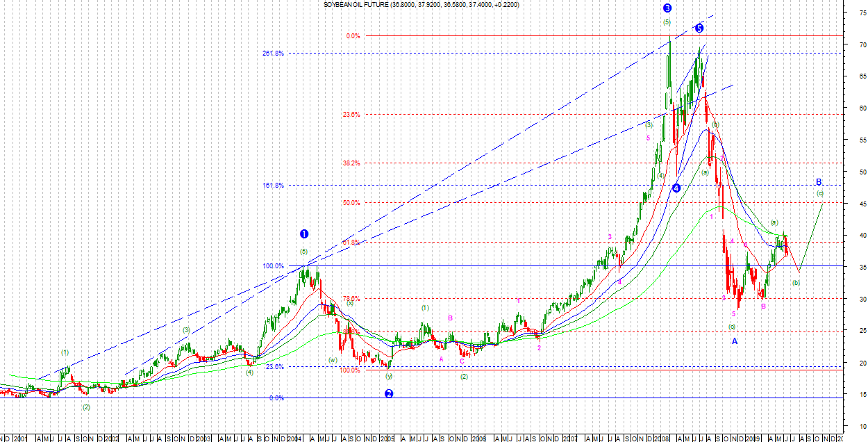The width and height of the screenshot is (868, 442).
Task: Click the green projected (b) wave label
Action: (796, 283)
